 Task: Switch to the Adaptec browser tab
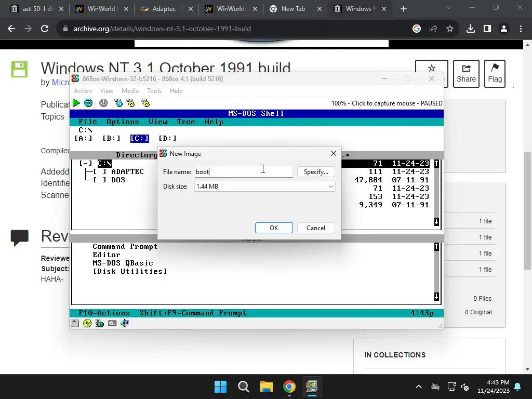167,9
